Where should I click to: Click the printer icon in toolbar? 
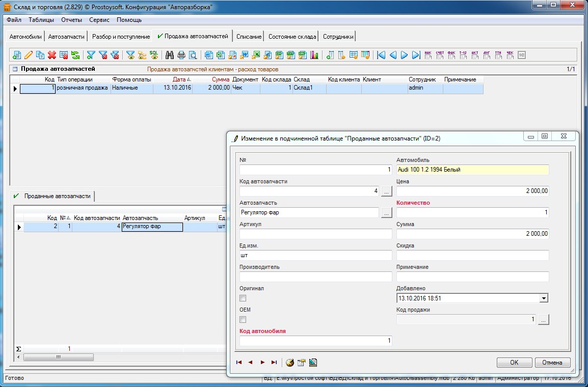tap(181, 55)
